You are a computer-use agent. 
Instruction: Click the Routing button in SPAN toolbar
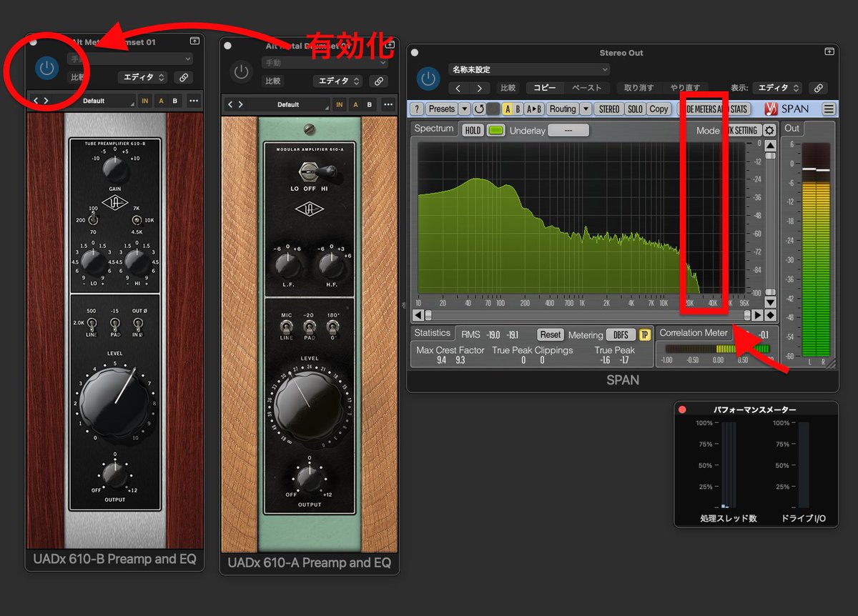click(563, 109)
